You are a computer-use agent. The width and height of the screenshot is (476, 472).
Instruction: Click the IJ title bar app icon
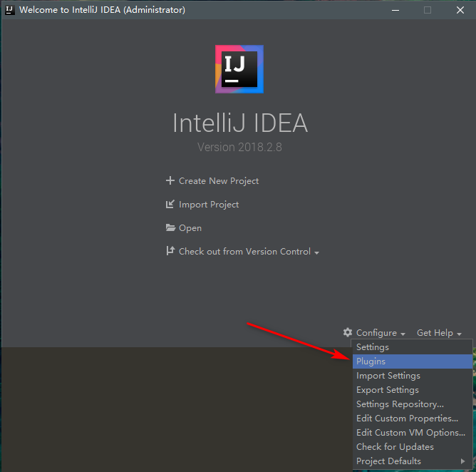click(9, 10)
